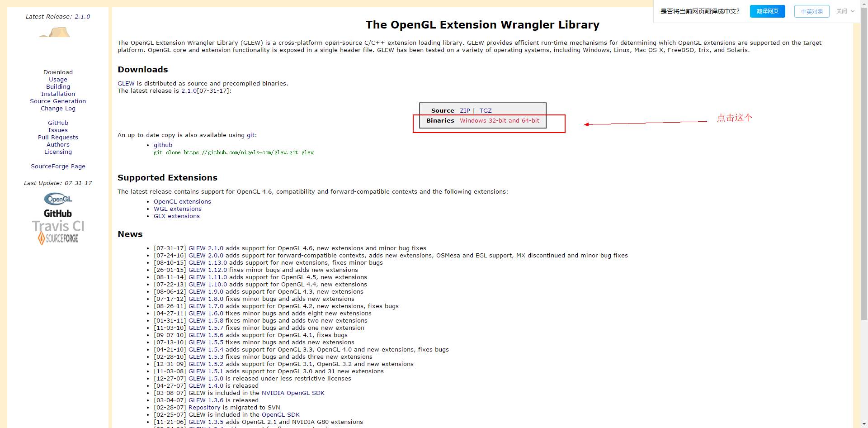Viewport: 868px width, 428px height.
Task: Open GLEW 1.5.5 news link
Action: (206, 342)
